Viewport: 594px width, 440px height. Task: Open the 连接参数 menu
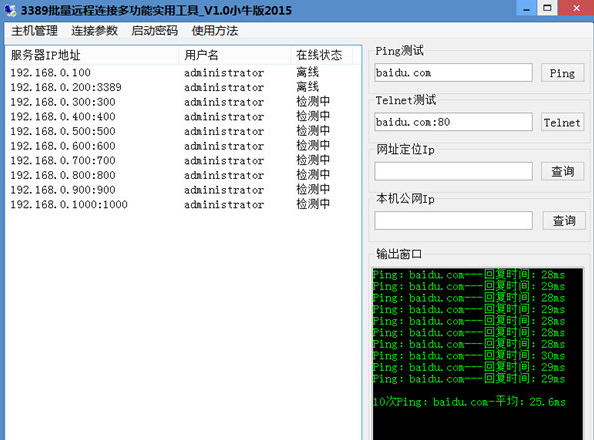94,31
